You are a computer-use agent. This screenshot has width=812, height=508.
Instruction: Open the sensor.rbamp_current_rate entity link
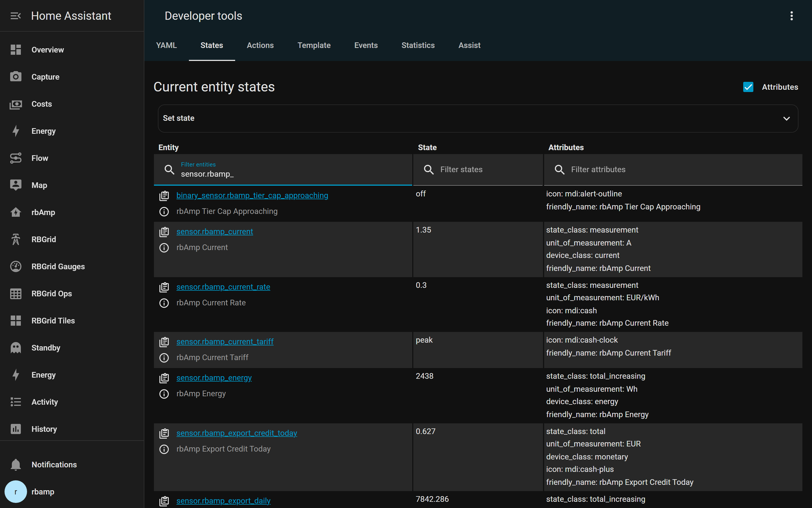point(223,287)
